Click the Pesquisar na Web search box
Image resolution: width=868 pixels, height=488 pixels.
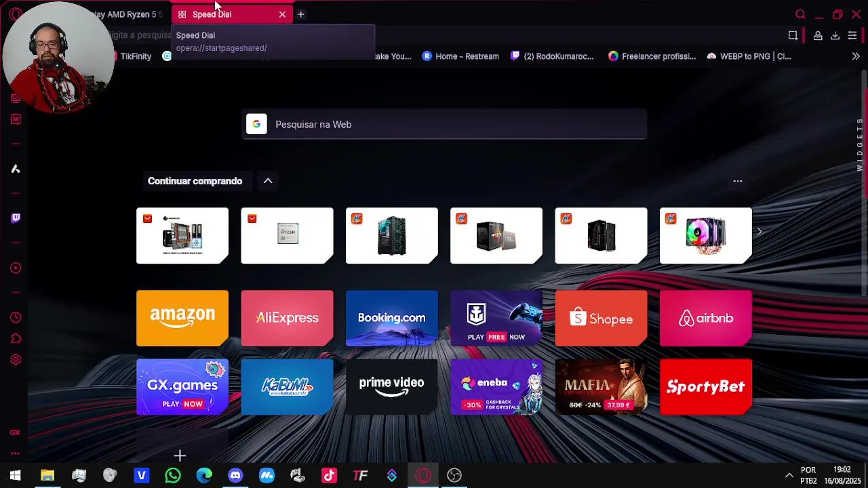[444, 124]
